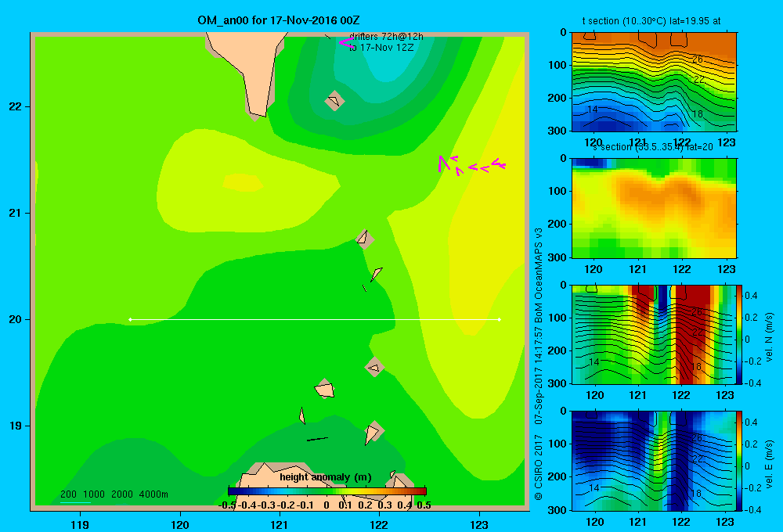The width and height of the screenshot is (783, 532).
Task: Click longitude label 120 under main map
Action: [x=180, y=524]
